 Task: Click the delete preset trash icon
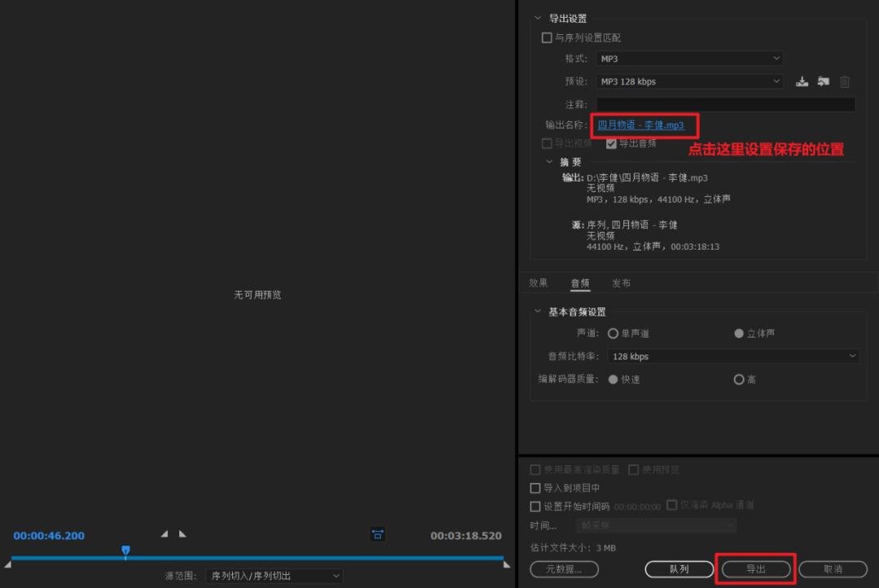point(845,81)
